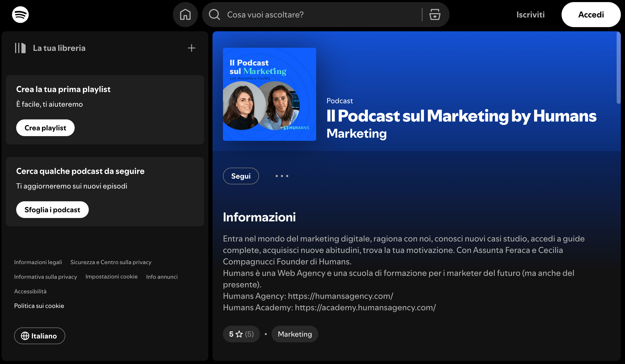Screen dimensions: 625x364
Task: Open the Marketing category chip
Action: 295,334
